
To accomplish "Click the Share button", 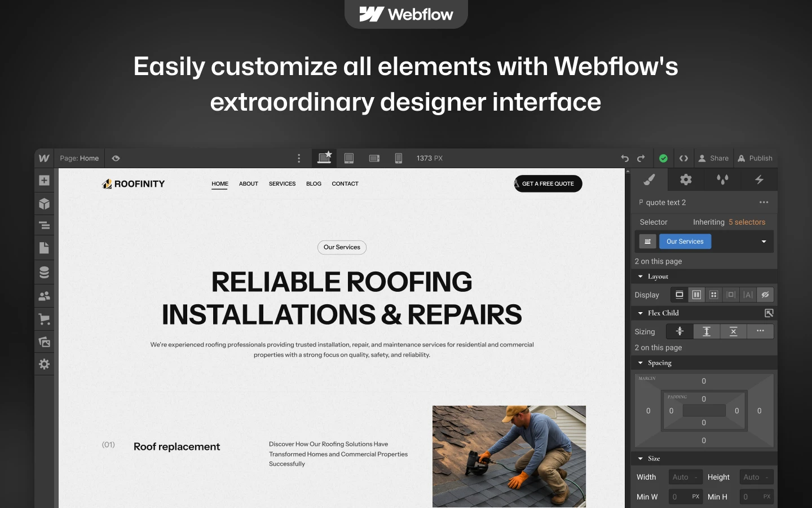I will (713, 159).
